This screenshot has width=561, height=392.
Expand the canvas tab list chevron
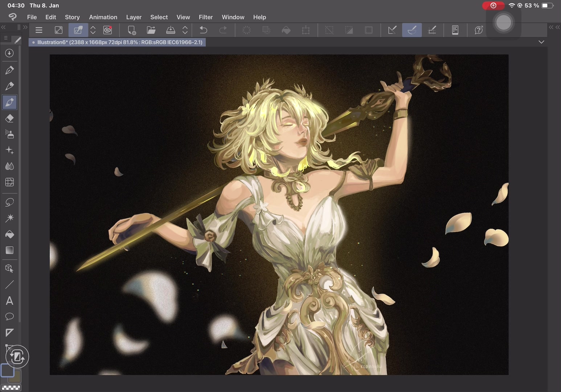pyautogui.click(x=541, y=42)
